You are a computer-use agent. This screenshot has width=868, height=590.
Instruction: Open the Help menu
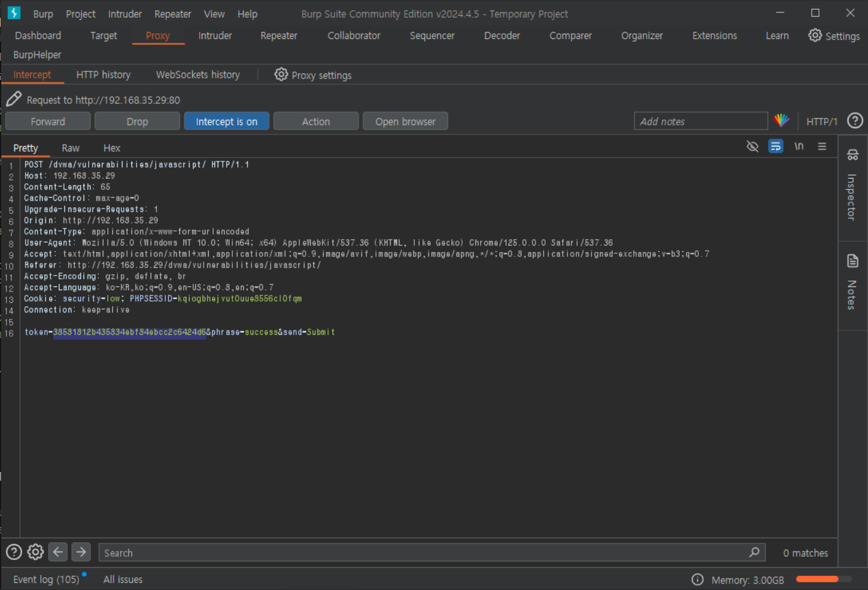point(248,13)
